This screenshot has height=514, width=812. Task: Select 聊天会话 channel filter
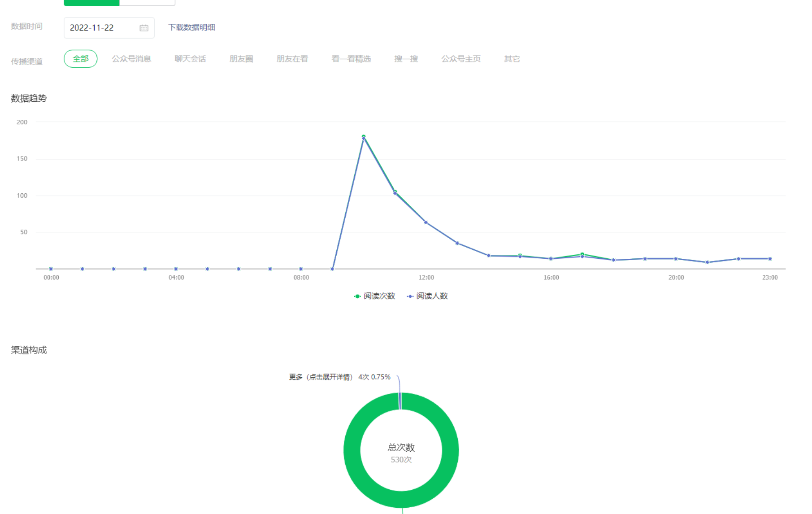tap(190, 59)
